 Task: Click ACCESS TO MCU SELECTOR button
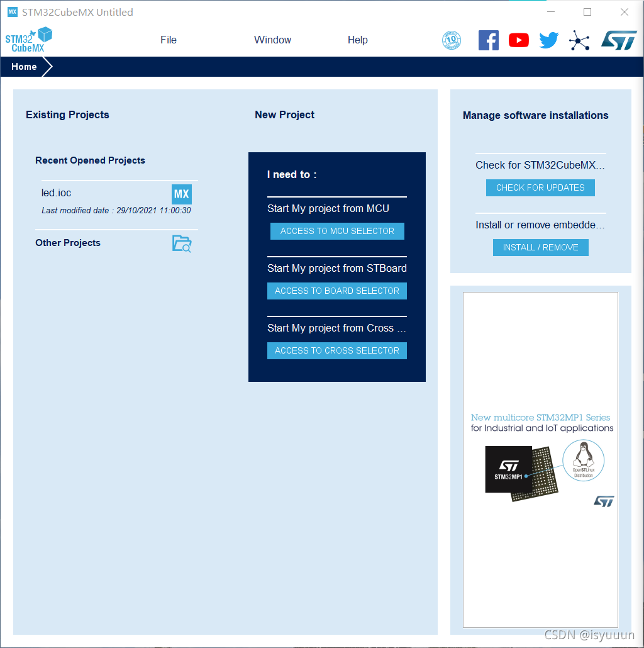click(x=337, y=231)
